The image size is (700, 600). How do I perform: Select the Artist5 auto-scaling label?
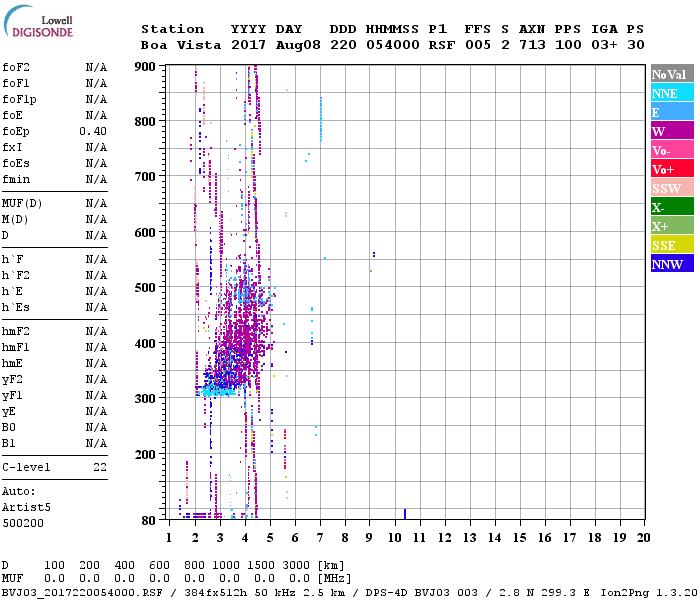coord(22,507)
